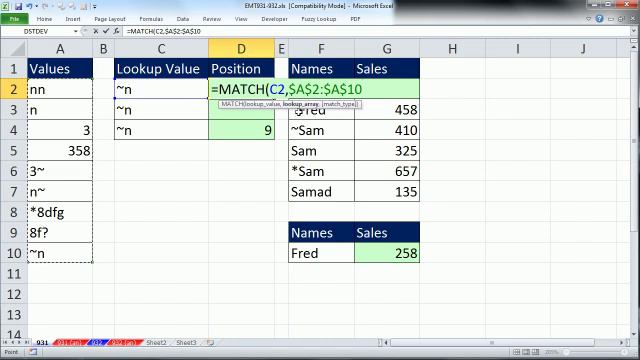The width and height of the screenshot is (640, 360).
Task: Select column A header
Action: coord(60,49)
